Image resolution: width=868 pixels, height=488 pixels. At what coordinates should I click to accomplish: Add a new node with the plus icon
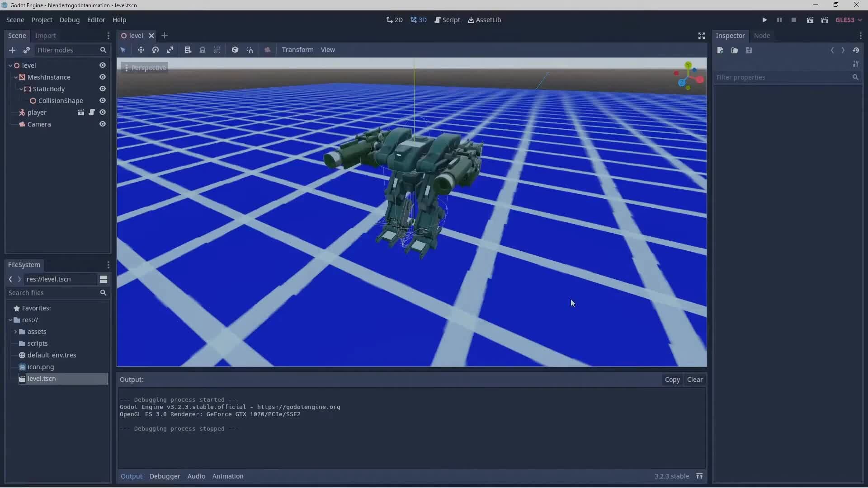click(12, 50)
